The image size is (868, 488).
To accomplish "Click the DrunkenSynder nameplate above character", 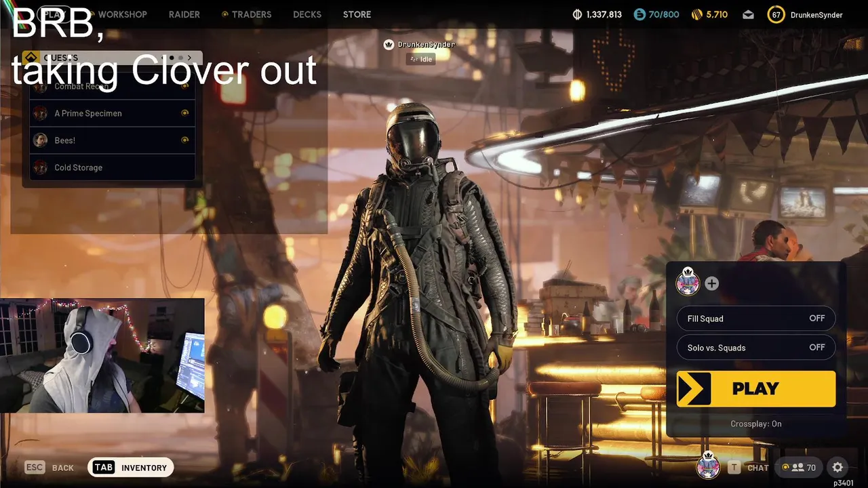I will tap(426, 45).
